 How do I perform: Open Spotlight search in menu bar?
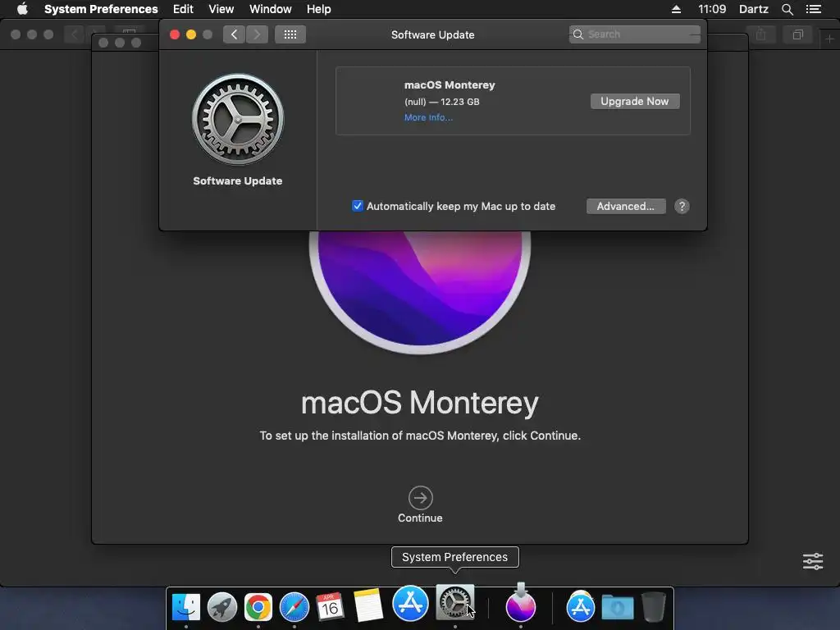787,9
